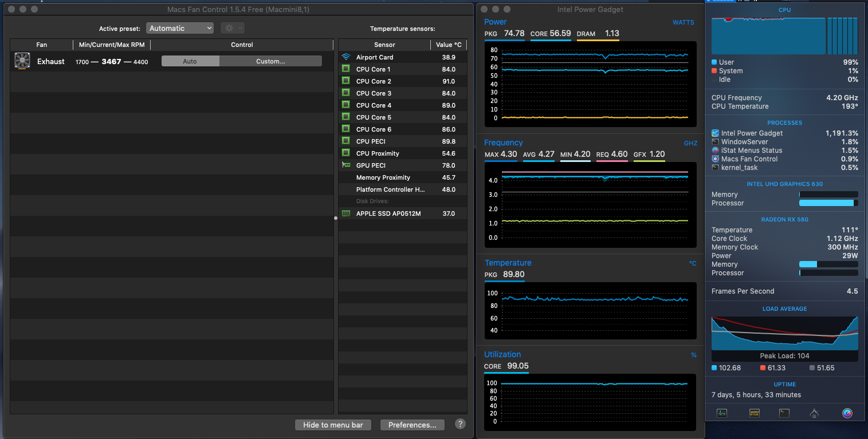
Task: Open the preset gear options menu
Action: pyautogui.click(x=232, y=28)
